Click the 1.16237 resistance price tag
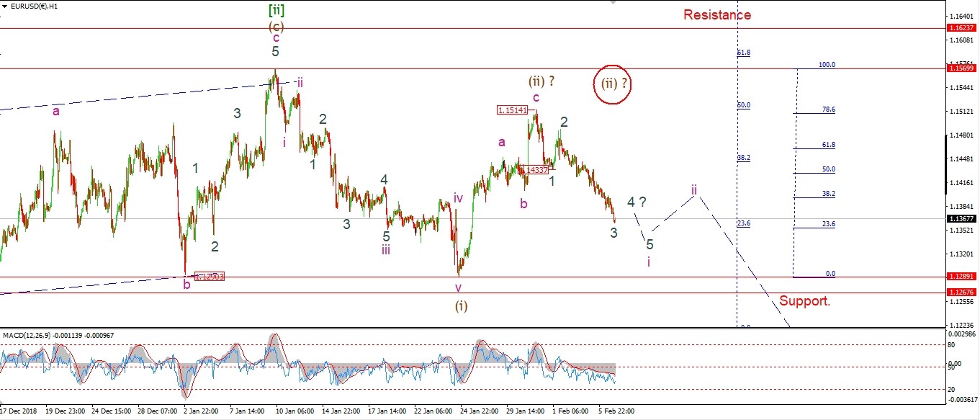This screenshot has height=420, width=980. click(963, 28)
